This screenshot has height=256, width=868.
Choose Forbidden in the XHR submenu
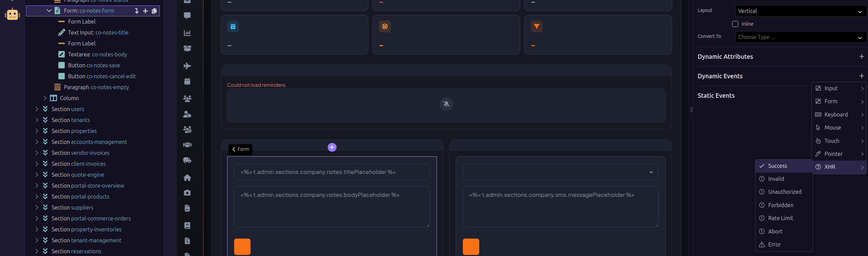pos(784,205)
